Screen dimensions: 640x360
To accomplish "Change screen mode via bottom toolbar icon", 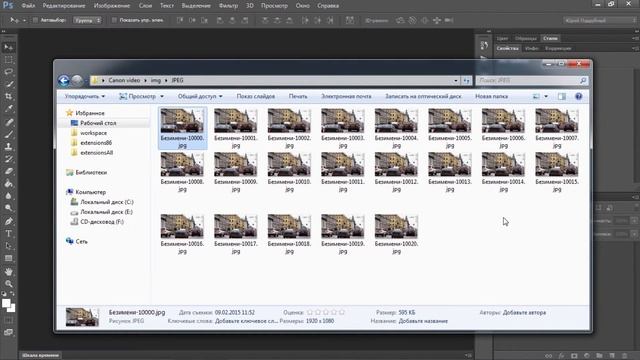I will click(x=8, y=333).
